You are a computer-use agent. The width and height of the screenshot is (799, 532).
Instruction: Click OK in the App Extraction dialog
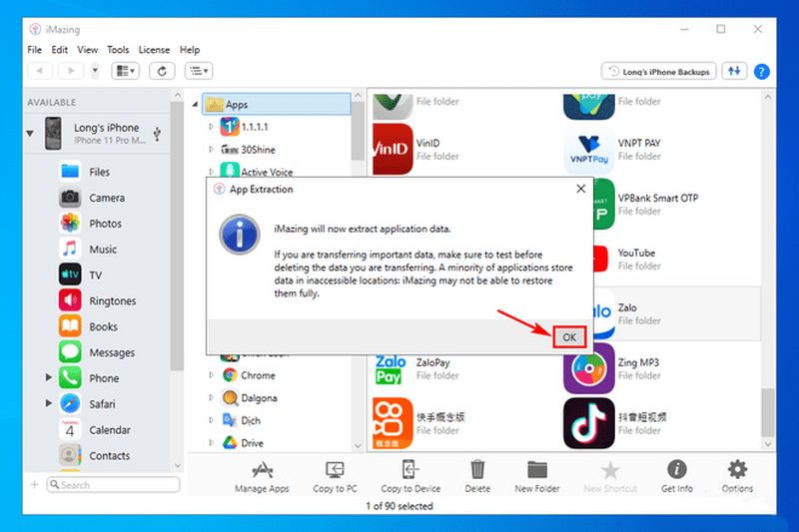pos(569,337)
